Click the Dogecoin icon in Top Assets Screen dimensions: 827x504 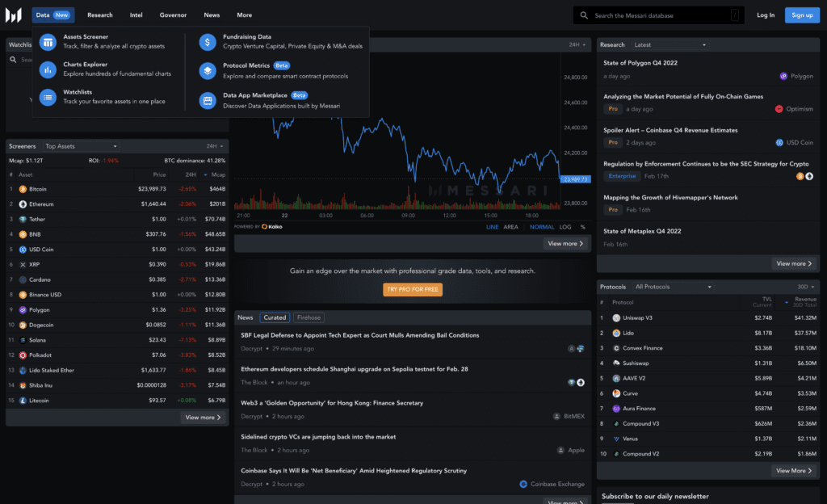click(x=23, y=325)
